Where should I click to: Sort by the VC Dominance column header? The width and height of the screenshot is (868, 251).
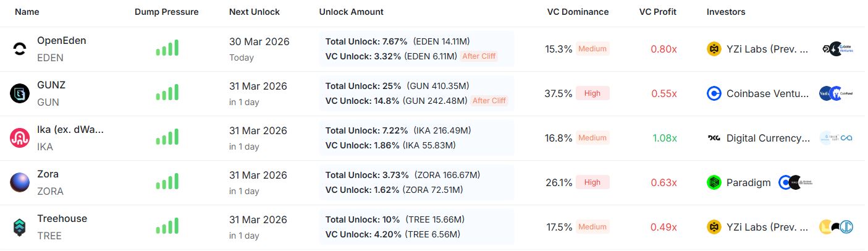pos(578,12)
